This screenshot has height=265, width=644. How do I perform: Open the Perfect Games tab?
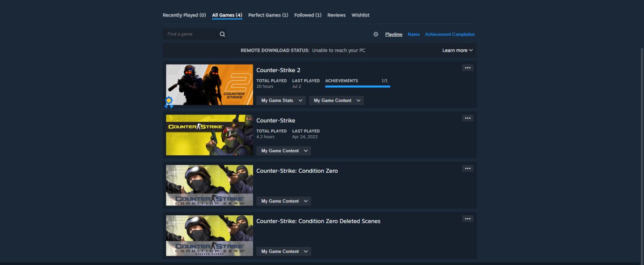click(268, 15)
